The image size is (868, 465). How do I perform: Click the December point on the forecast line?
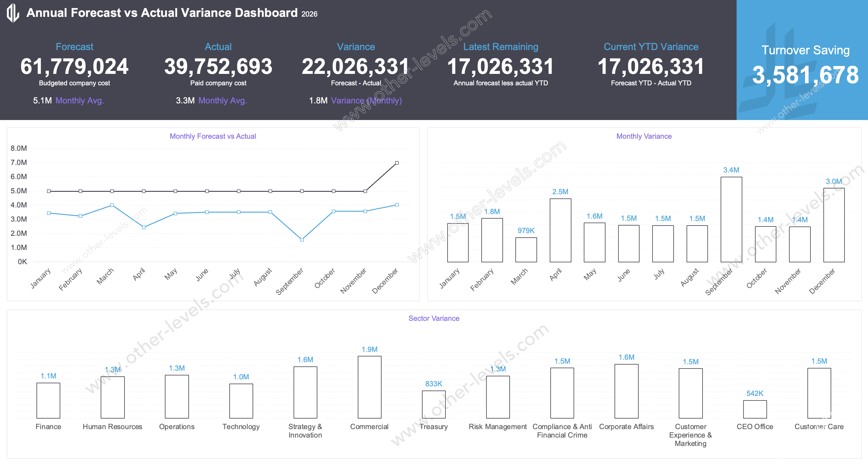pos(396,163)
